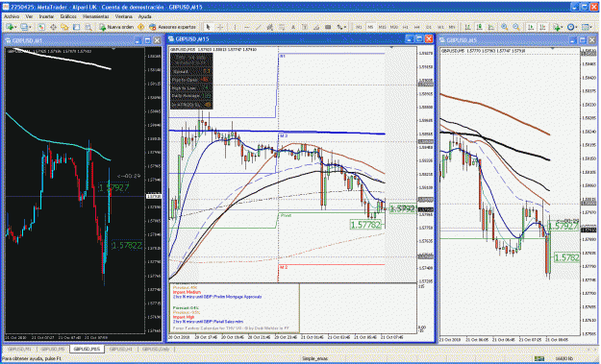Open the Ventana menu

(123, 17)
